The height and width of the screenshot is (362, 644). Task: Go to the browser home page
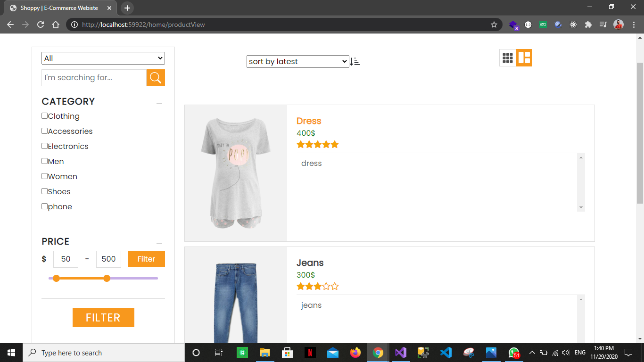(56, 25)
